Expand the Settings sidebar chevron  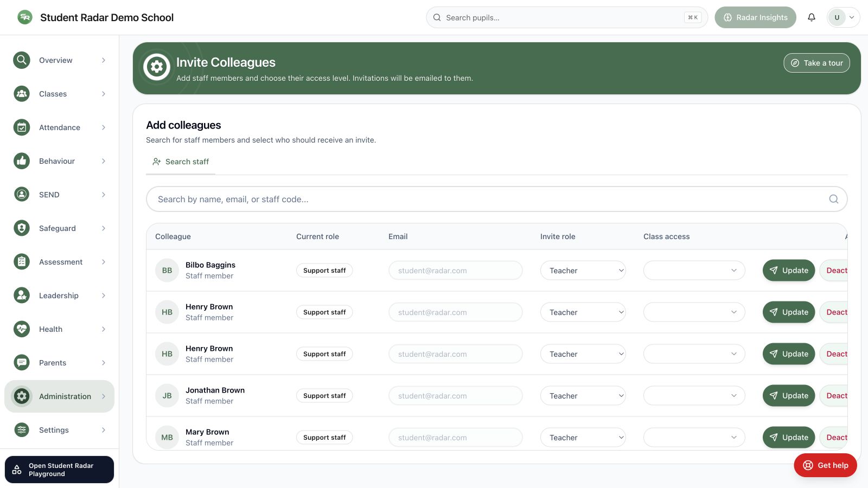click(104, 430)
